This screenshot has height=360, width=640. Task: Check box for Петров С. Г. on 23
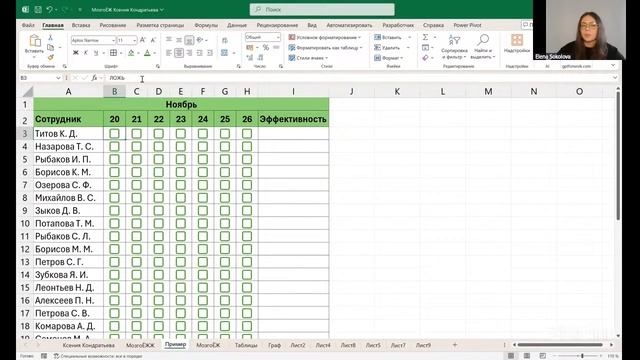click(180, 262)
